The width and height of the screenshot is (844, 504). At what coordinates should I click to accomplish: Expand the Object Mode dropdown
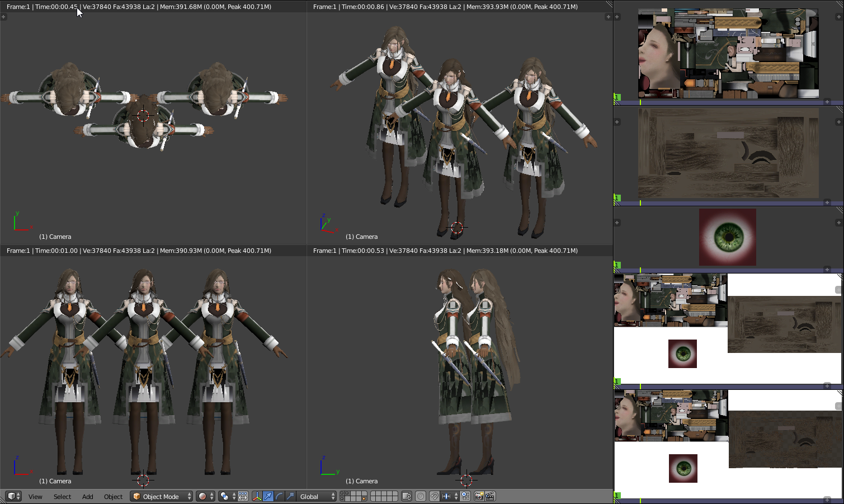(161, 497)
